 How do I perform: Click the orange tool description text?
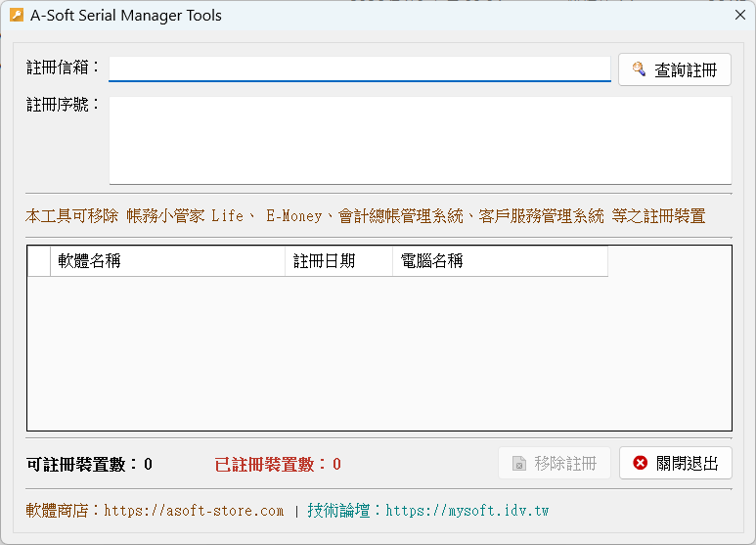pyautogui.click(x=365, y=215)
